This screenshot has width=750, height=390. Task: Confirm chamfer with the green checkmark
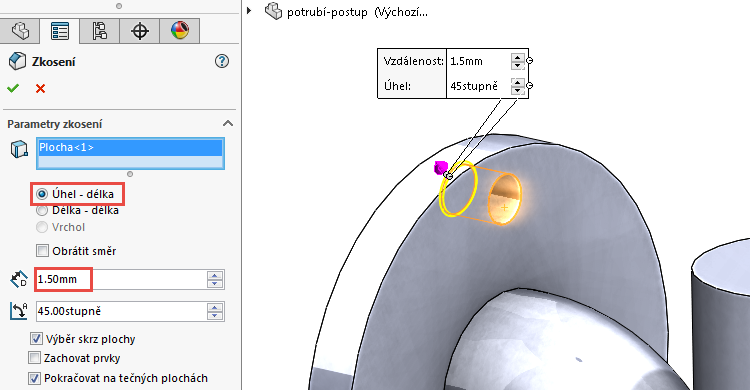coord(13,88)
